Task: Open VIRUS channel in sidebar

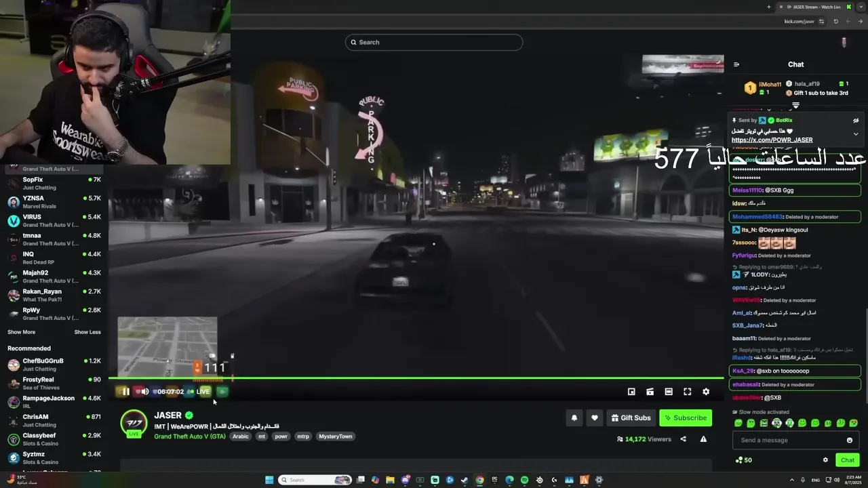Action: click(54, 221)
